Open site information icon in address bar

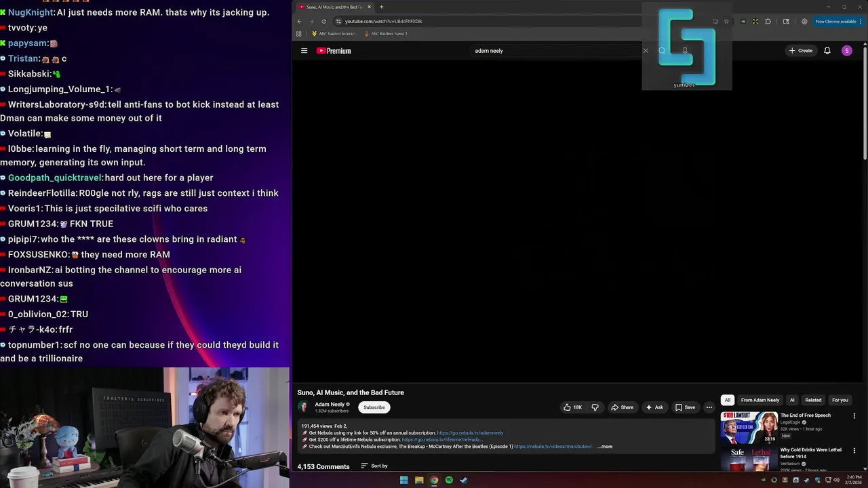338,21
